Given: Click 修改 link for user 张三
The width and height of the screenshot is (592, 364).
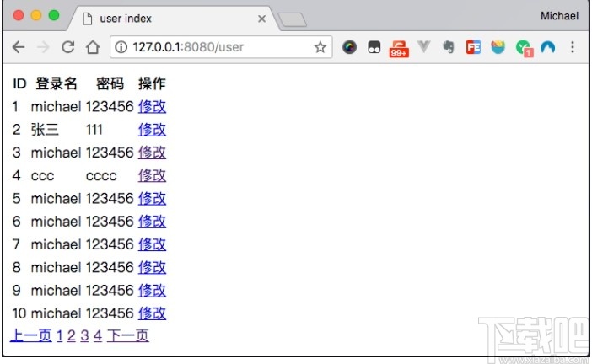Looking at the screenshot, I should [x=152, y=130].
